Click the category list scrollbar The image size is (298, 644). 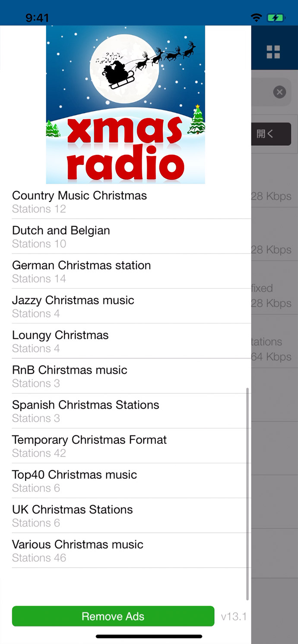point(247,493)
